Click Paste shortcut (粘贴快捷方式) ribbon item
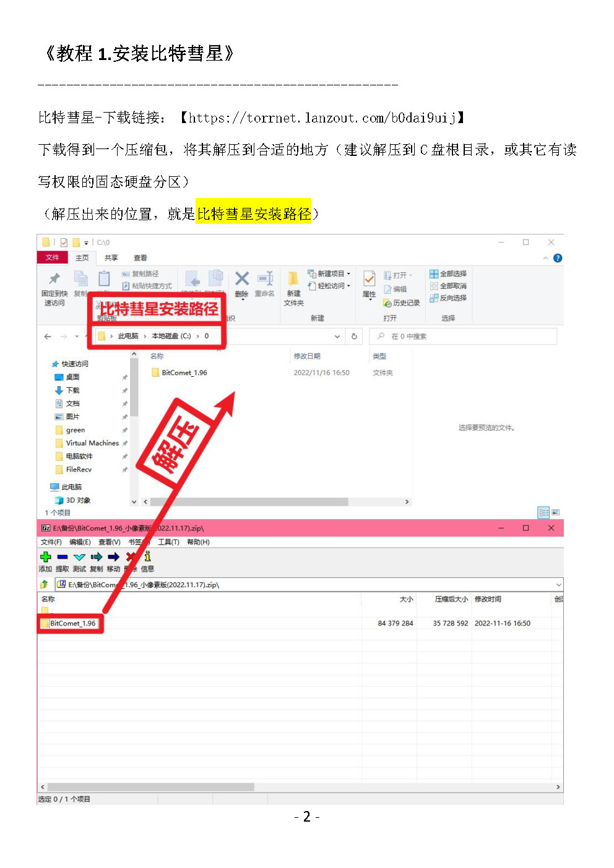The width and height of the screenshot is (614, 868). (147, 286)
